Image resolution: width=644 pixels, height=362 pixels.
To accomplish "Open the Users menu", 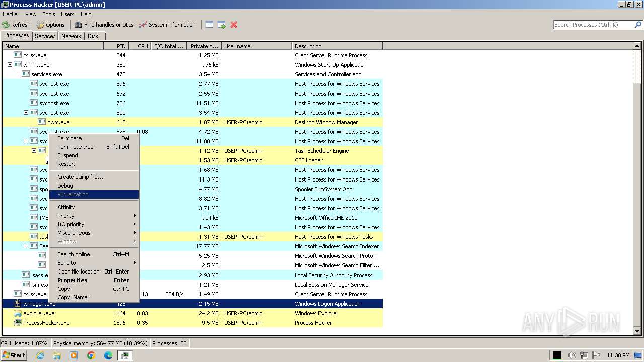I will 68,14.
